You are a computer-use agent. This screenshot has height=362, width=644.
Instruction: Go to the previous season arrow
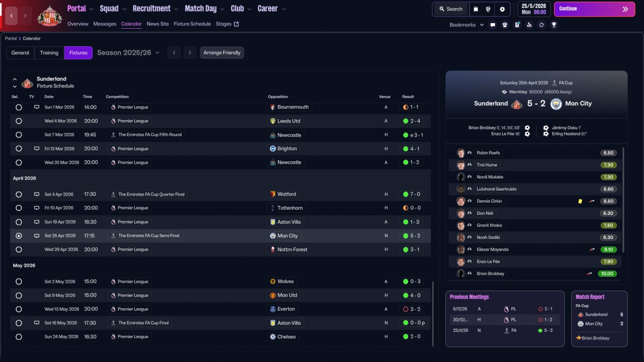pyautogui.click(x=174, y=53)
